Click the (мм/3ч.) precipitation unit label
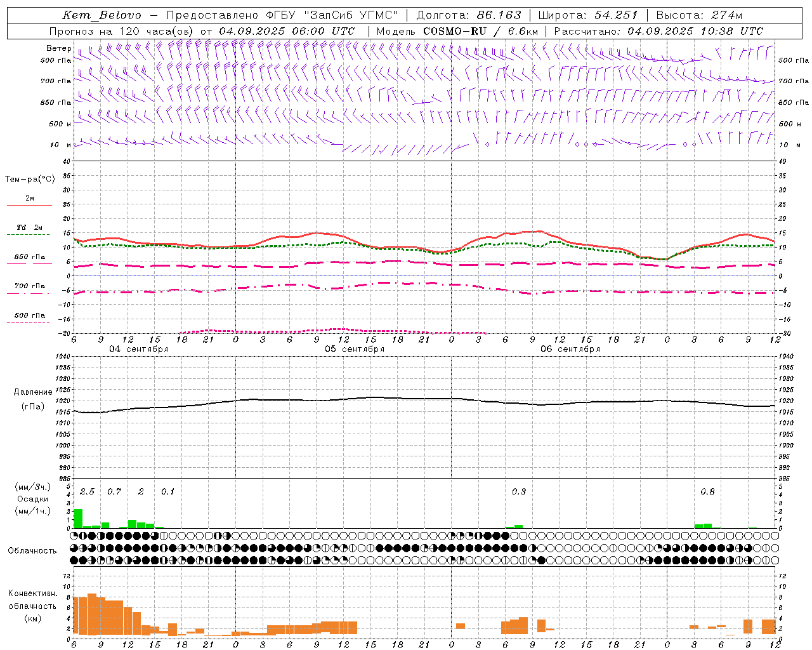The image size is (812, 650). point(33,487)
